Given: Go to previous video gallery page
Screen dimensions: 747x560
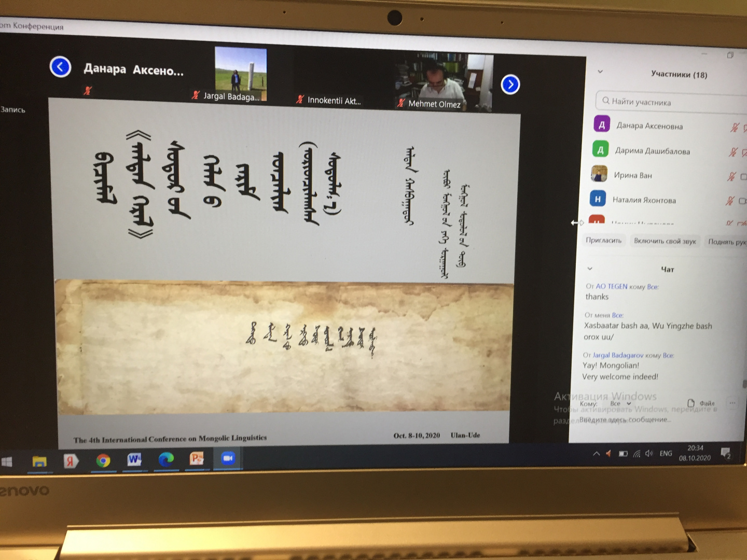Looking at the screenshot, I should (x=60, y=67).
